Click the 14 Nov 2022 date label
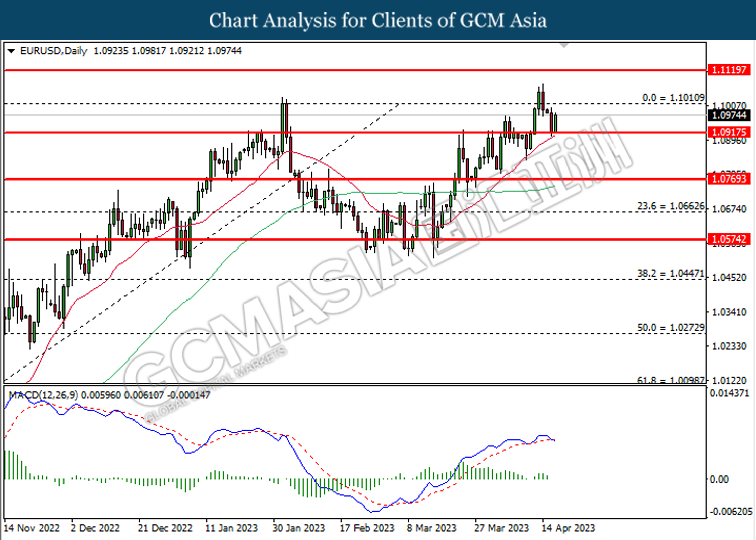The width and height of the screenshot is (756, 540). tap(32, 528)
